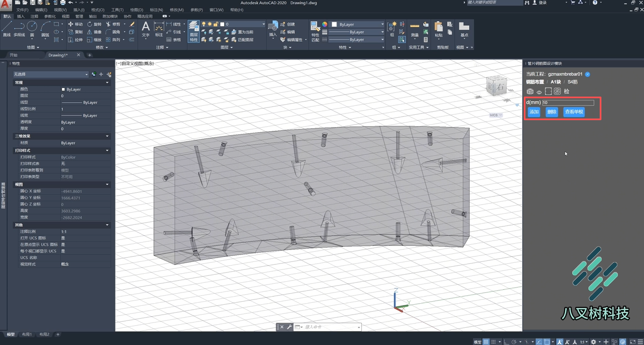Image resolution: width=644 pixels, height=345 pixels.
Task: Click the 移动 (Move) tool
Action: click(x=75, y=24)
